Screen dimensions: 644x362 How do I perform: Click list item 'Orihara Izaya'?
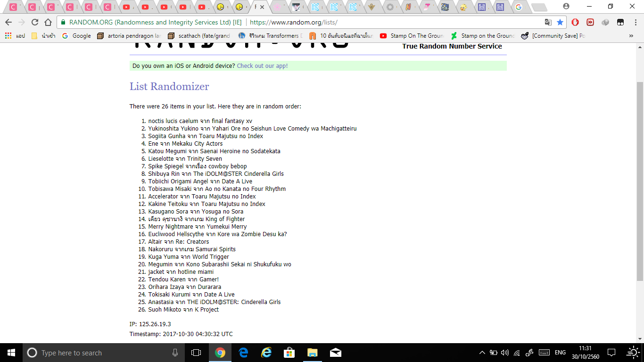185,287
